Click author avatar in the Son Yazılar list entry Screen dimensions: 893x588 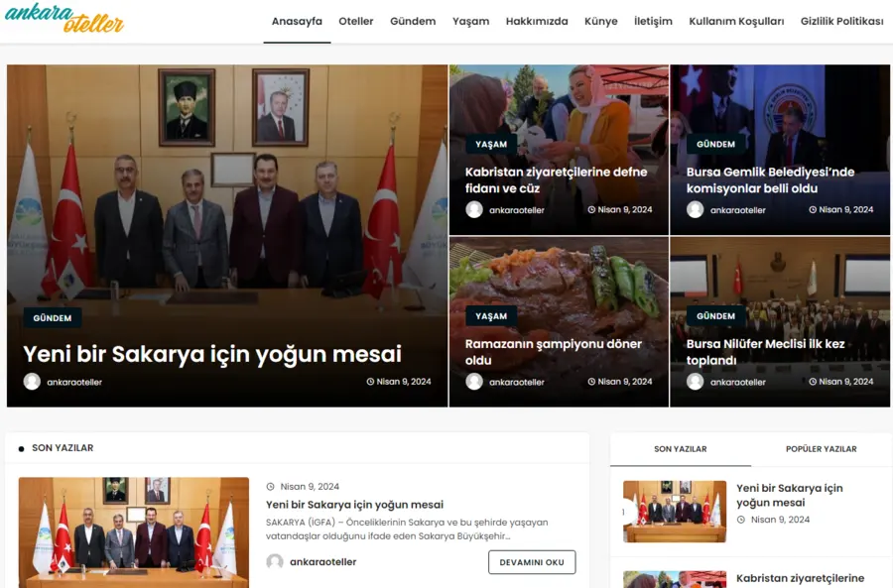(275, 562)
